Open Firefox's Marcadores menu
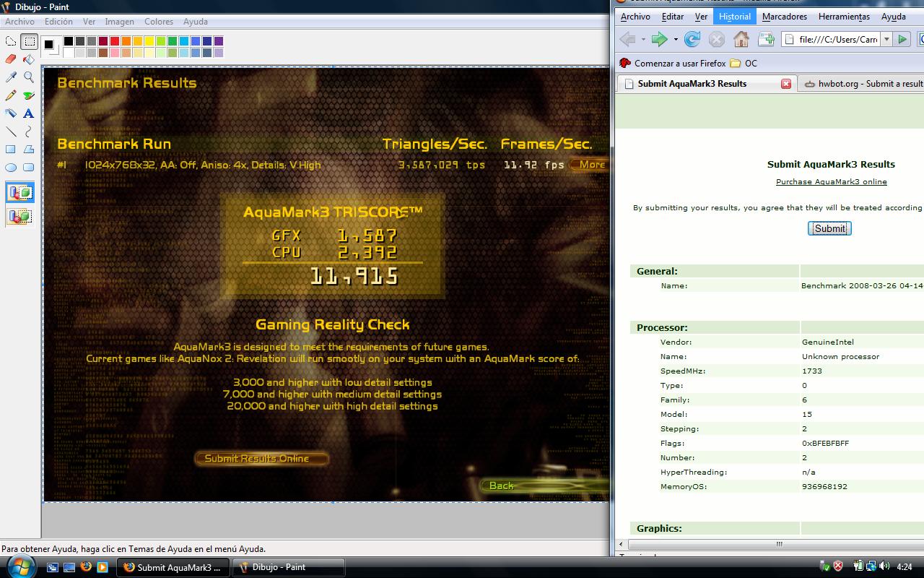 coord(785,17)
